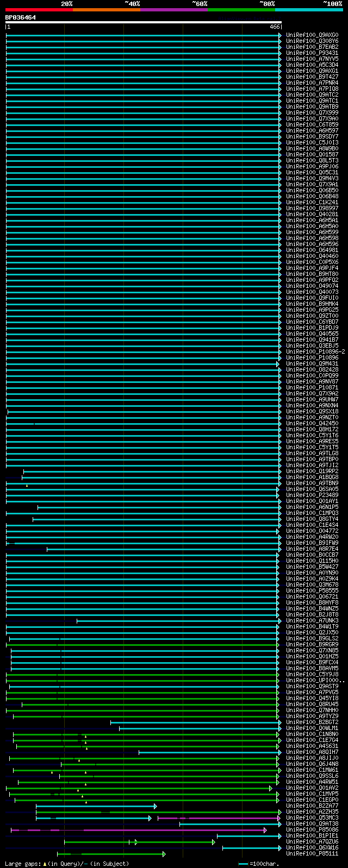Select label UniRef100_O82428
The width and height of the screenshot is (348, 868).
tap(312, 370)
